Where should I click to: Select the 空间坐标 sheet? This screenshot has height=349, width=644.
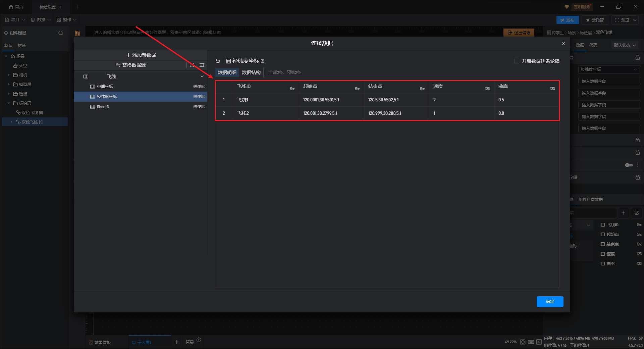pyautogui.click(x=140, y=87)
